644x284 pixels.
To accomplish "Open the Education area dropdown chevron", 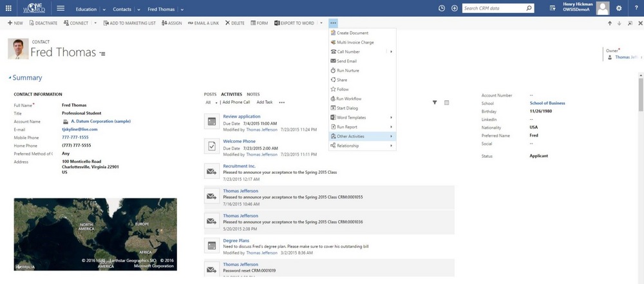I will pyautogui.click(x=104, y=10).
